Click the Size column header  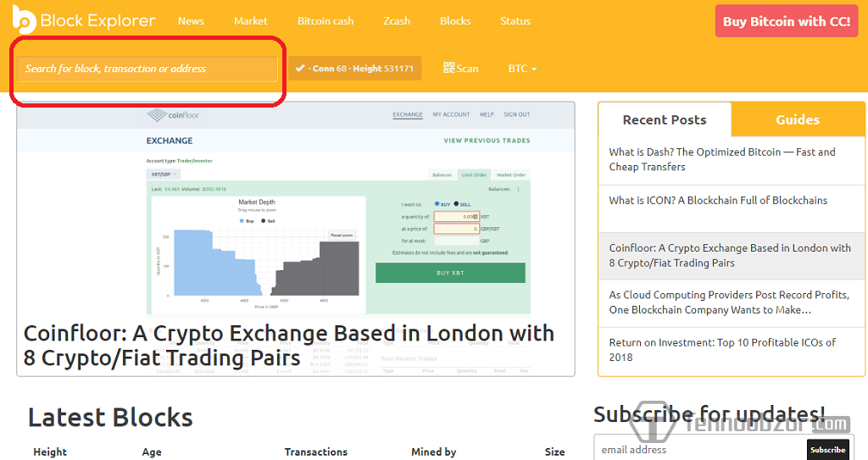(x=554, y=452)
